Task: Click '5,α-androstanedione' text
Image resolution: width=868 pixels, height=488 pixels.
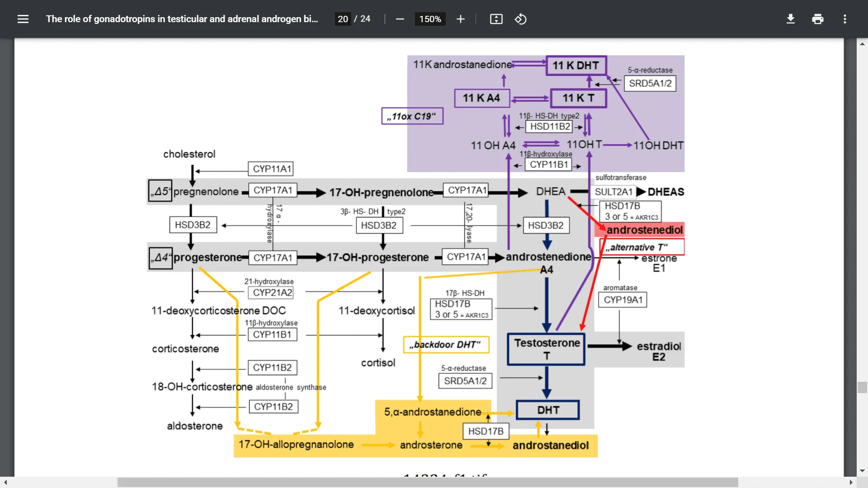Action: pos(433,412)
